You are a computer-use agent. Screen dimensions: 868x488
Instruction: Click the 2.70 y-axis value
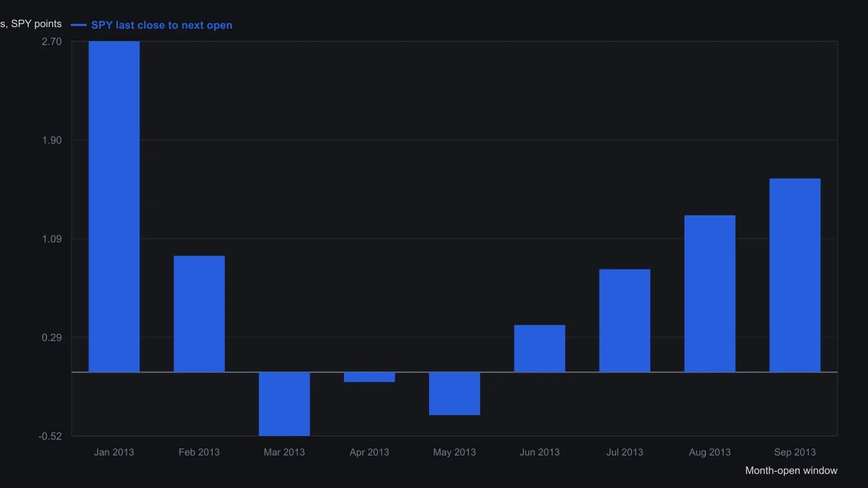[x=52, y=42]
